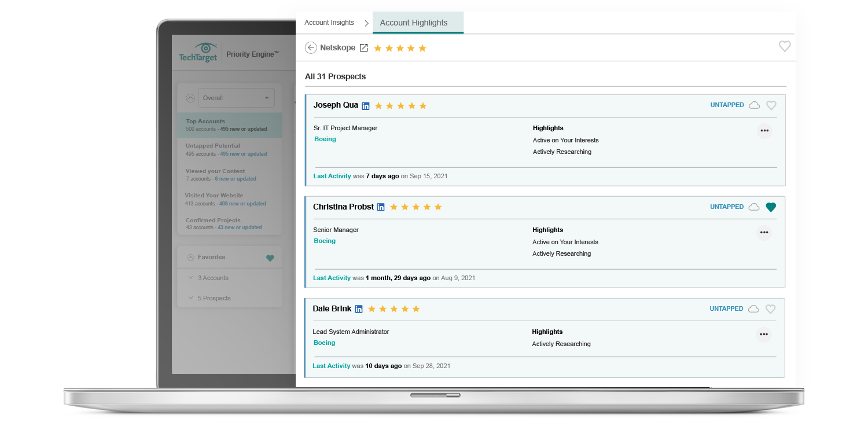Viewport: 868px width, 441px height.
Task: Select the Account Highlights tab
Action: click(414, 23)
